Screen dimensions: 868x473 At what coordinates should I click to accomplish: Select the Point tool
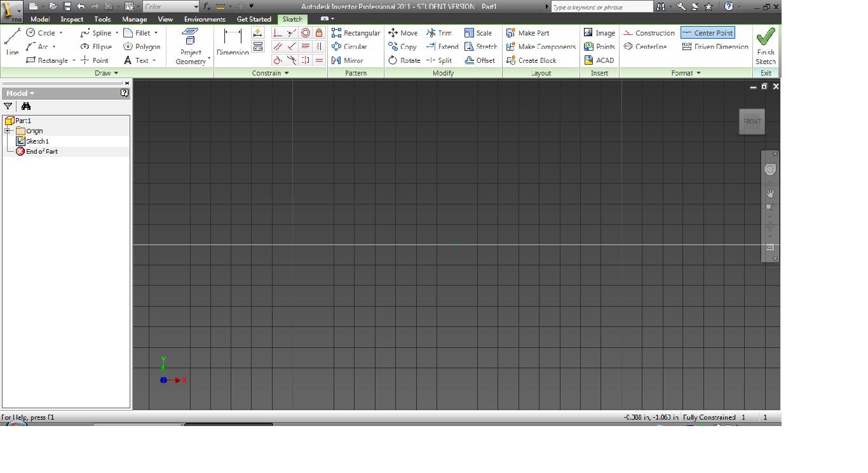click(x=95, y=60)
